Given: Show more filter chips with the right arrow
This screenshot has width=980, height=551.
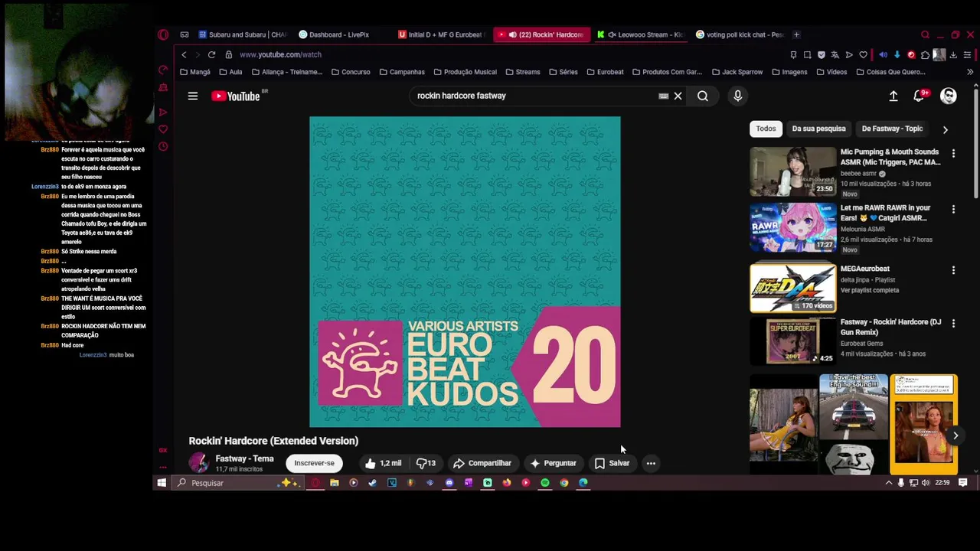Looking at the screenshot, I should tap(945, 129).
